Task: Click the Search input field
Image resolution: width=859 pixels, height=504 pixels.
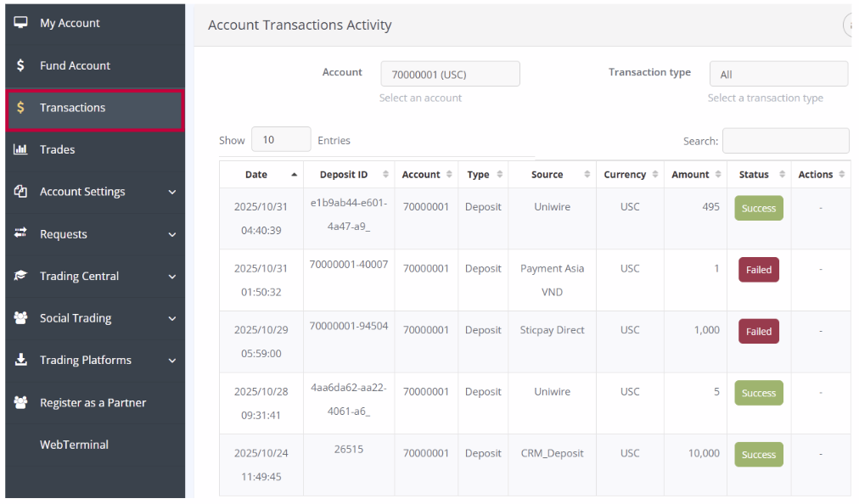Action: (x=785, y=141)
